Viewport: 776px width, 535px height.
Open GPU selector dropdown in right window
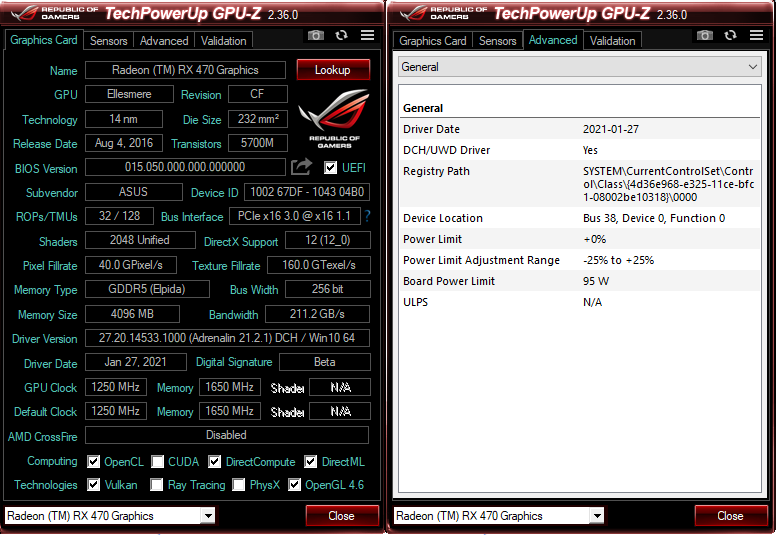tap(597, 516)
